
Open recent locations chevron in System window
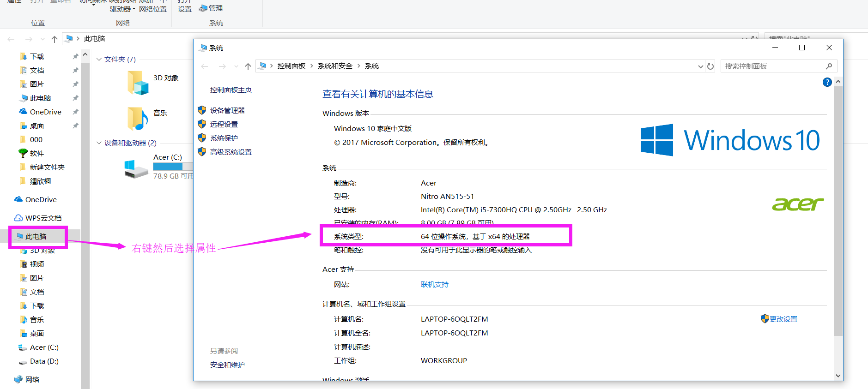236,66
